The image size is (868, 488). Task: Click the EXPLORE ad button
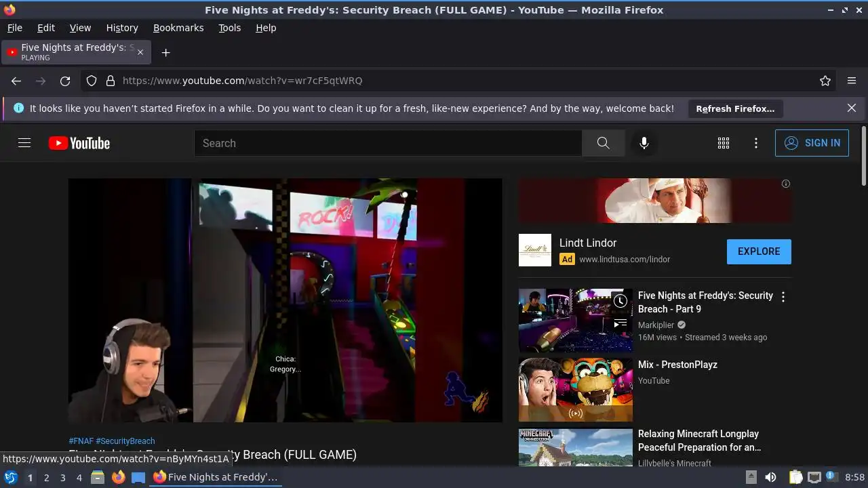(759, 251)
